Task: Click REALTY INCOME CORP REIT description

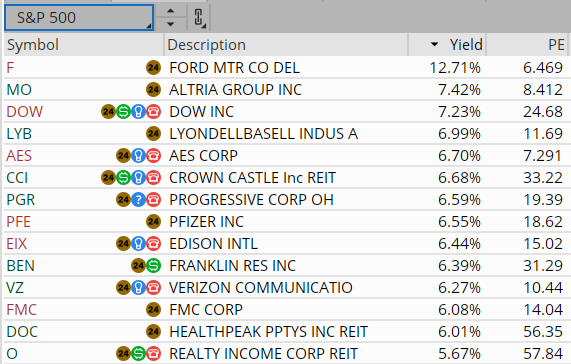Action: 264,354
